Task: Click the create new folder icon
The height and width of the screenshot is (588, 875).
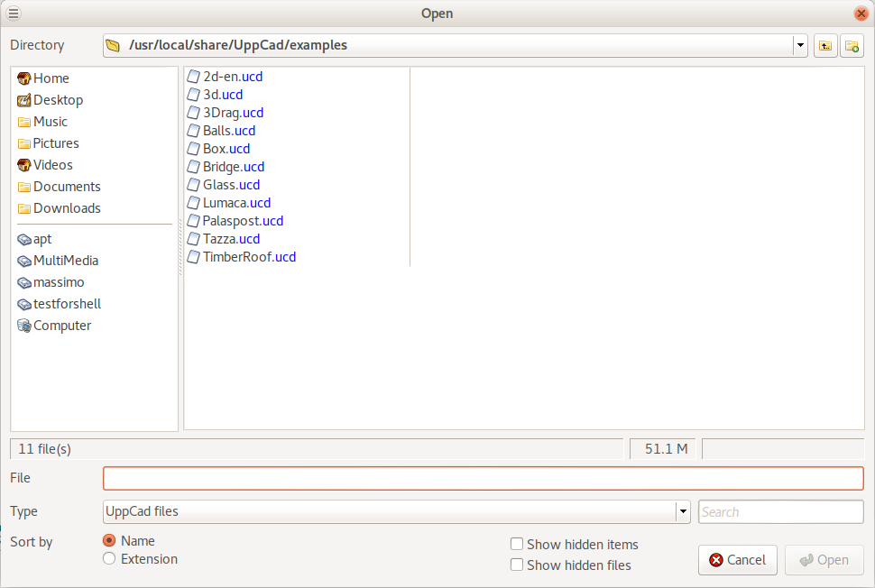Action: pyautogui.click(x=852, y=46)
